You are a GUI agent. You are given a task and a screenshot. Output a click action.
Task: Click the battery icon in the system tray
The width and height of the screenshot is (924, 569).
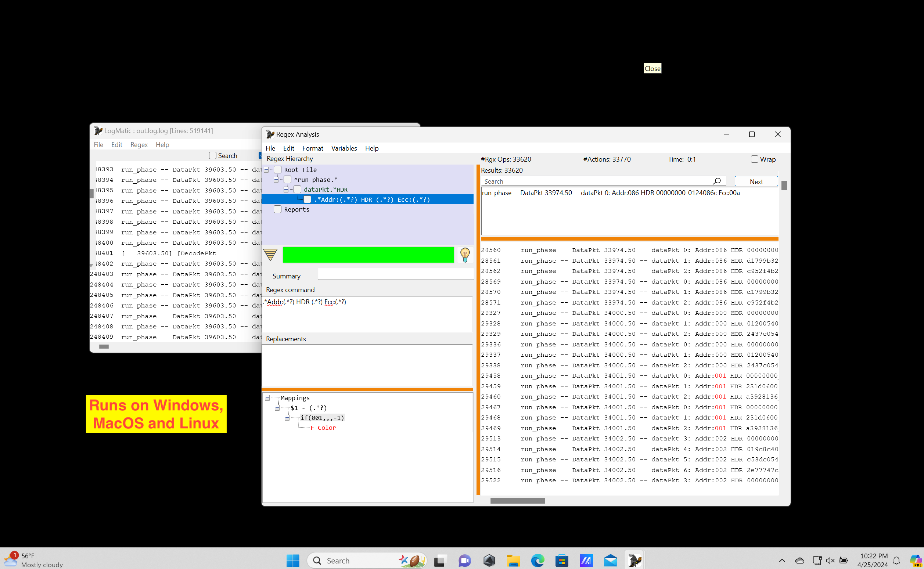[844, 560]
